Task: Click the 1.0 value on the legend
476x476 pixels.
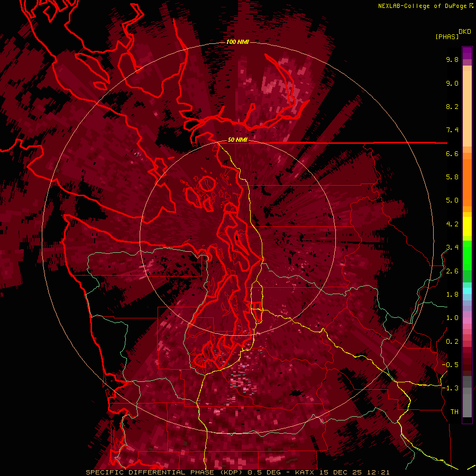Action: [x=452, y=318]
